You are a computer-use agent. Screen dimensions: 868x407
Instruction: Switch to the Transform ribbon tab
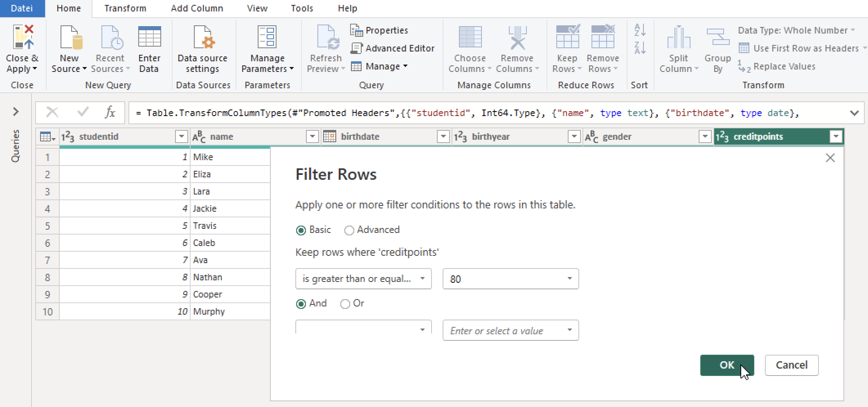pyautogui.click(x=125, y=8)
